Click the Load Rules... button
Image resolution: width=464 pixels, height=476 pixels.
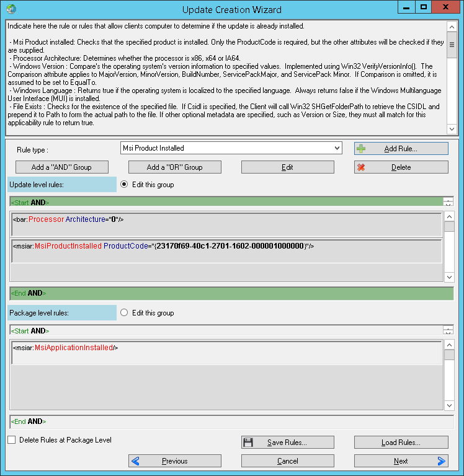[401, 443]
